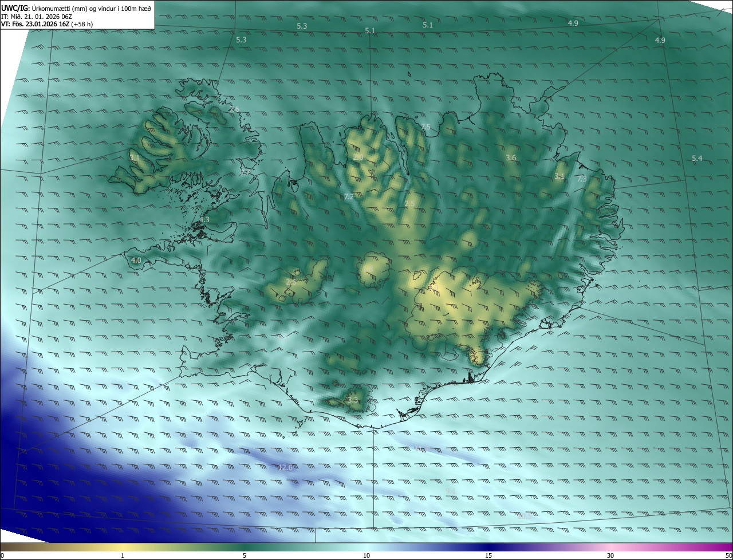Pick the yellow segment of the colorbar
Screen dimensions: 733x560
tap(123, 547)
